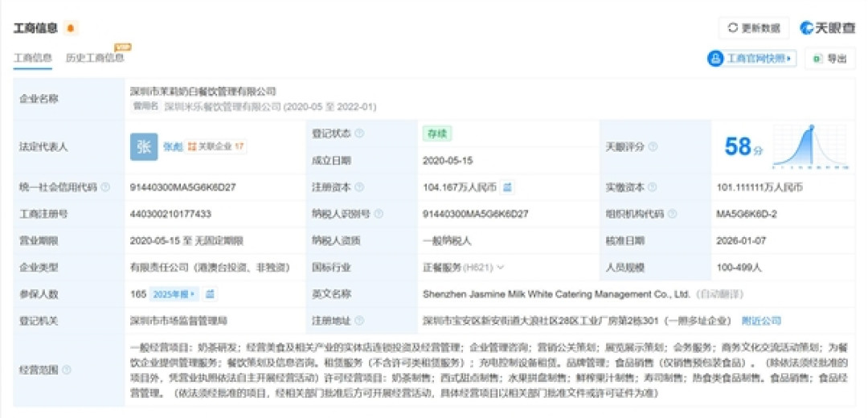Open the legal representative name link beside 张 avatar
The image size is (868, 418).
172,147
